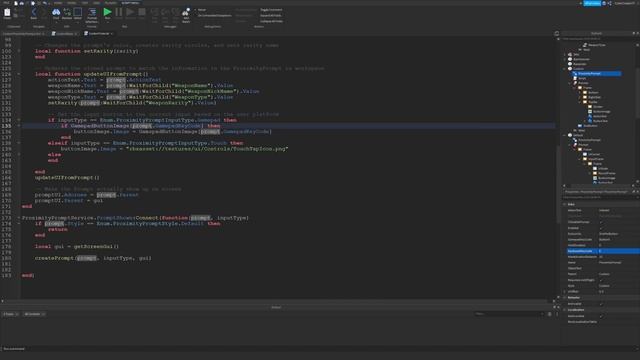This screenshot has height=360, width=640.
Task: Select the RightSide frame in Explorer
Action: pyautogui.click(x=591, y=97)
